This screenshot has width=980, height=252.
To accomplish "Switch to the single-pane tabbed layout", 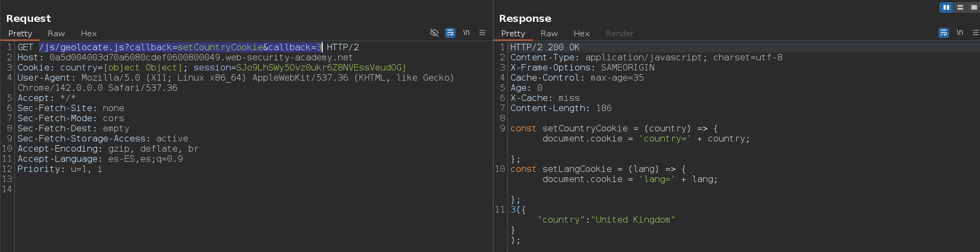I will coord(974,7).
